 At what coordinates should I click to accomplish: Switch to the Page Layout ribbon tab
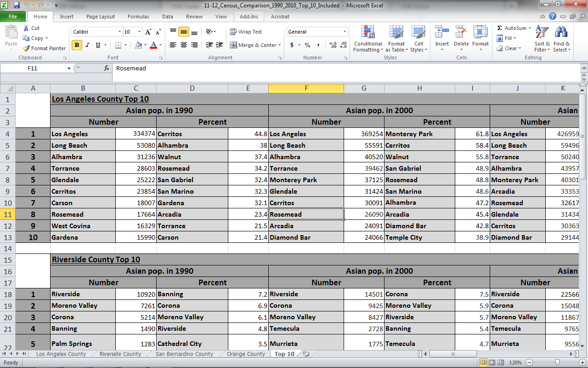pyautogui.click(x=101, y=17)
